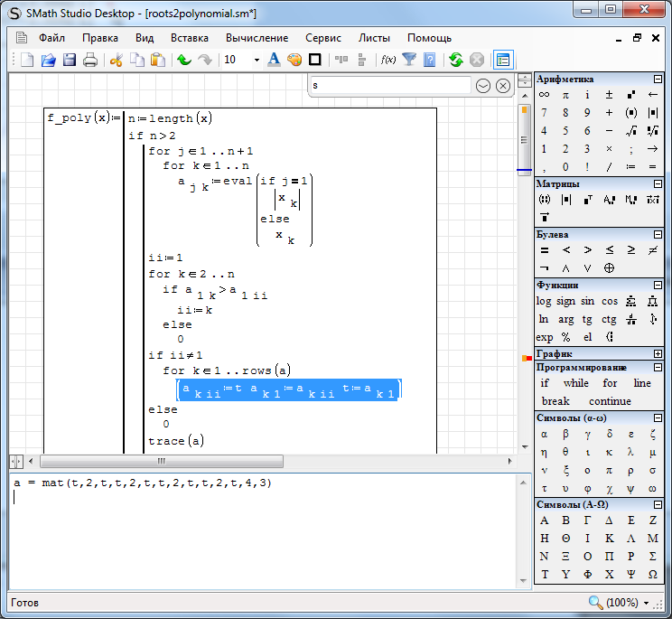Click the background color palette icon

click(294, 61)
